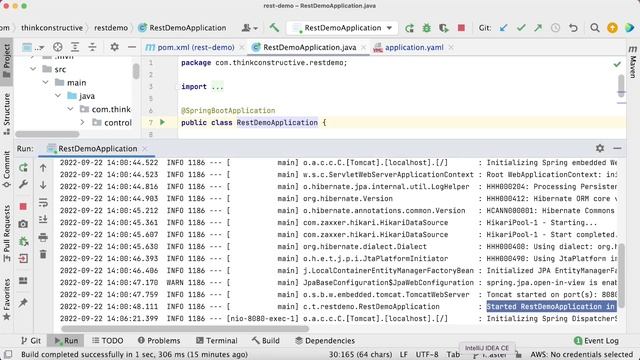Screen dimensions: 640x360
Task: Open Project panel options gear
Action: 114,47
